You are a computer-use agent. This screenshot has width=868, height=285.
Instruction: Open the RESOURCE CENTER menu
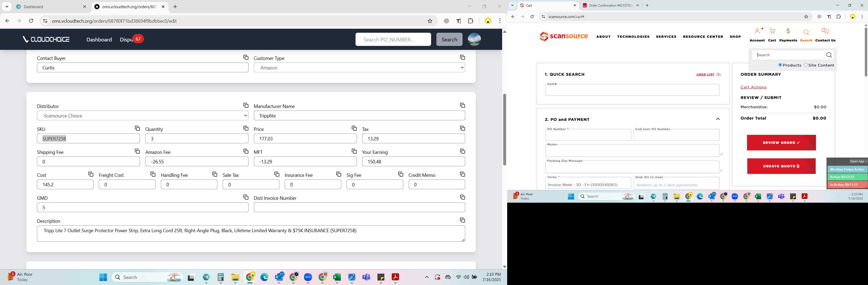[x=703, y=37]
